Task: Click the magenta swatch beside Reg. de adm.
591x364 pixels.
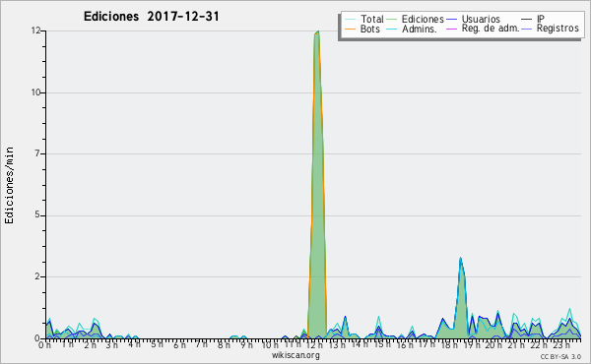Action: tap(451, 29)
